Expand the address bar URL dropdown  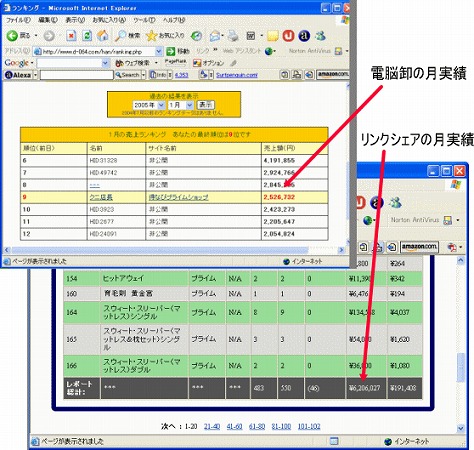(159, 51)
